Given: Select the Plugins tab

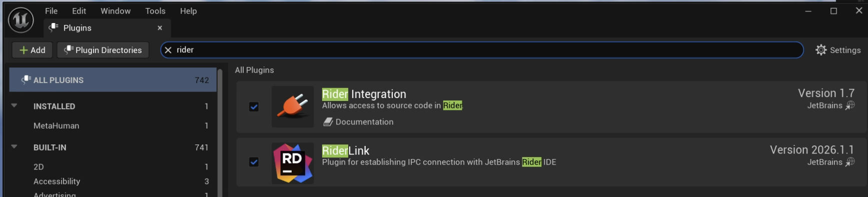Looking at the screenshot, I should coord(108,28).
